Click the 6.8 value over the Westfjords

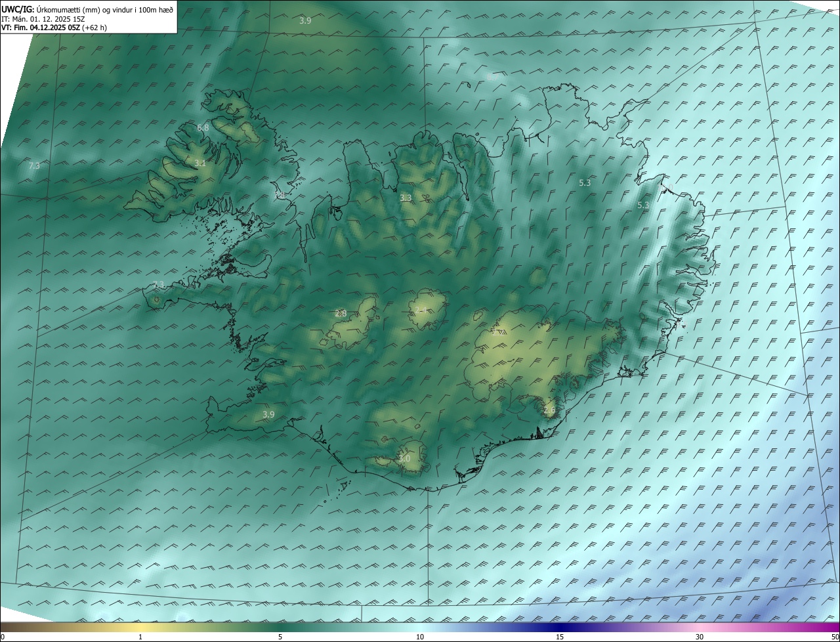(203, 127)
